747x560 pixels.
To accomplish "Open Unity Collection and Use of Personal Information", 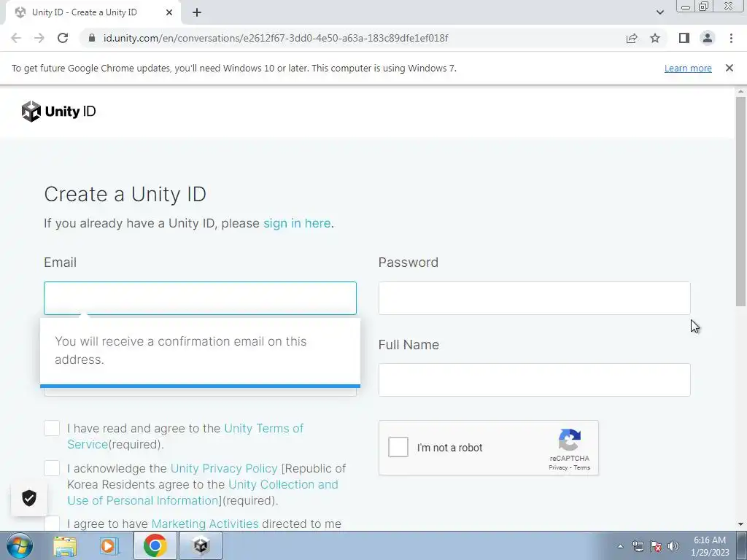I will click(203, 492).
